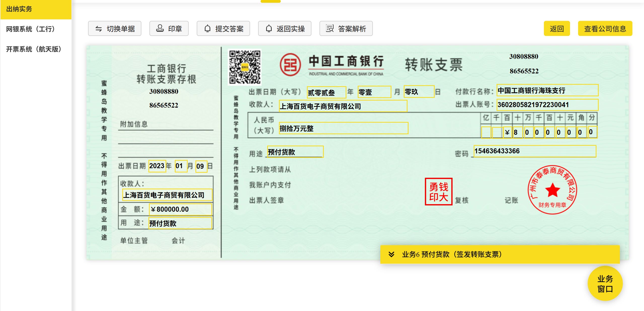Click the stub year field 2023

point(157,166)
